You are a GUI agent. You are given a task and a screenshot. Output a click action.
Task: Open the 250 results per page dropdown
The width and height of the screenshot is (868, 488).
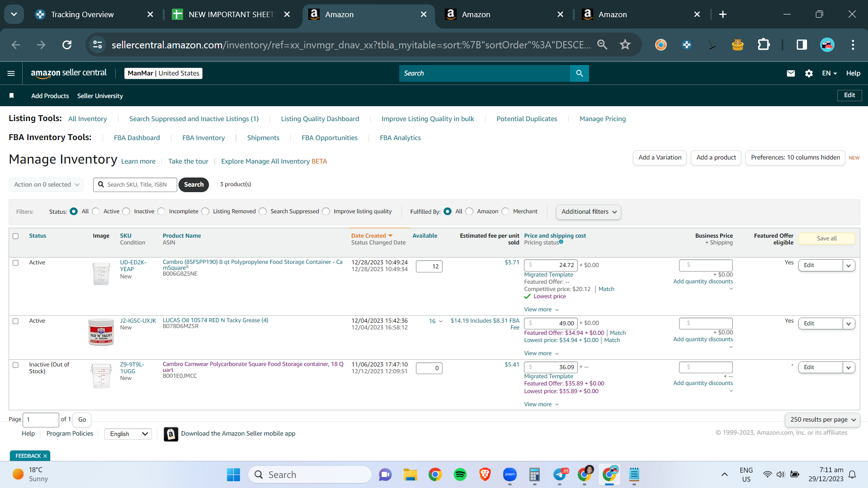(x=823, y=419)
